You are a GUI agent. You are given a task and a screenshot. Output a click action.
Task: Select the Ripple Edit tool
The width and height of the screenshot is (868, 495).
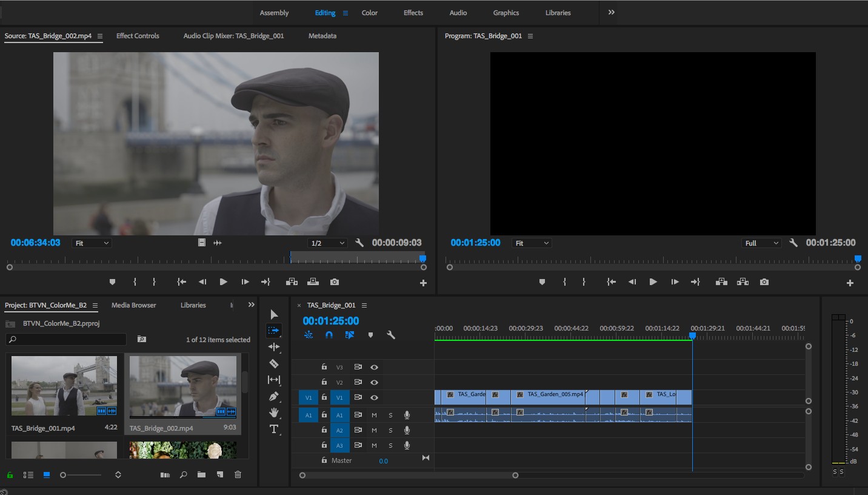pyautogui.click(x=274, y=347)
